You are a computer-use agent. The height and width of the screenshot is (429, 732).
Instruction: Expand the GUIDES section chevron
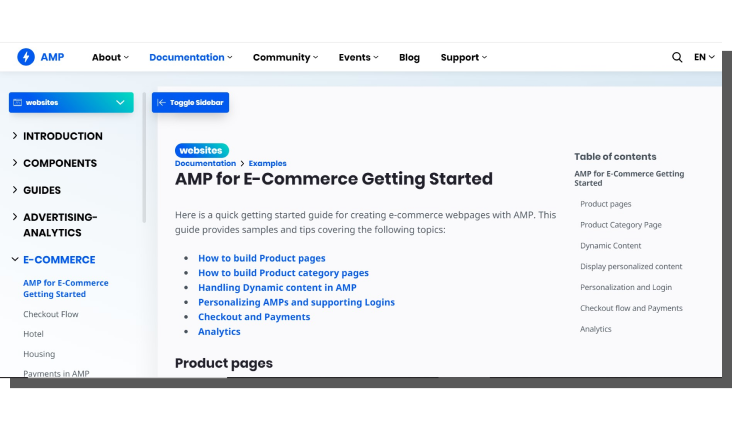pos(15,190)
